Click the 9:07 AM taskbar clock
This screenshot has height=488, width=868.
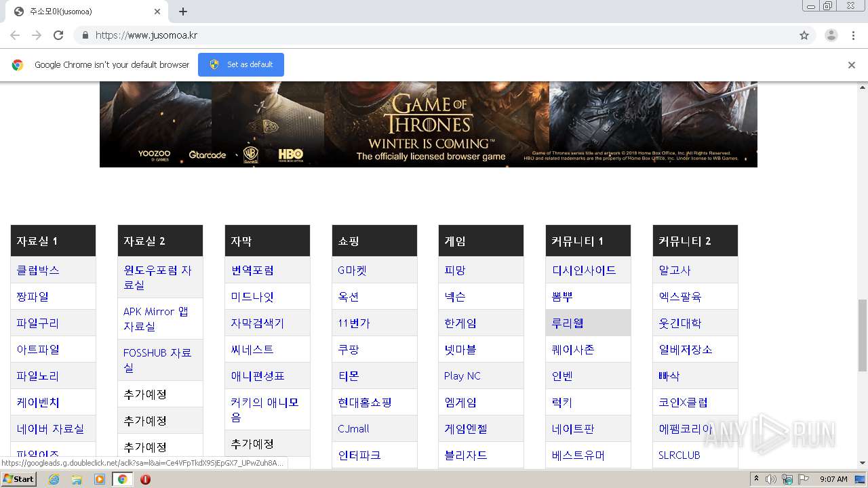(x=833, y=479)
